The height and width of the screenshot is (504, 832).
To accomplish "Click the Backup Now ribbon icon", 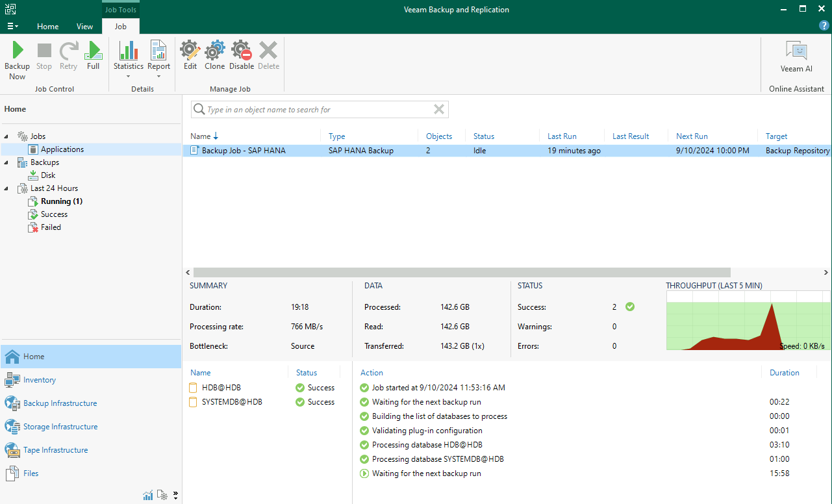I will 17,58.
